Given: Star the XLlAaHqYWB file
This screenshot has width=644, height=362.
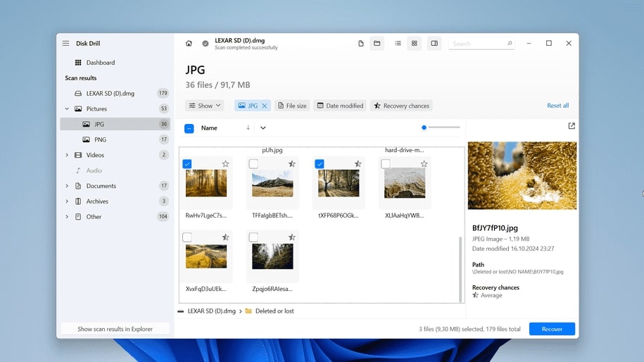Looking at the screenshot, I should (x=424, y=163).
